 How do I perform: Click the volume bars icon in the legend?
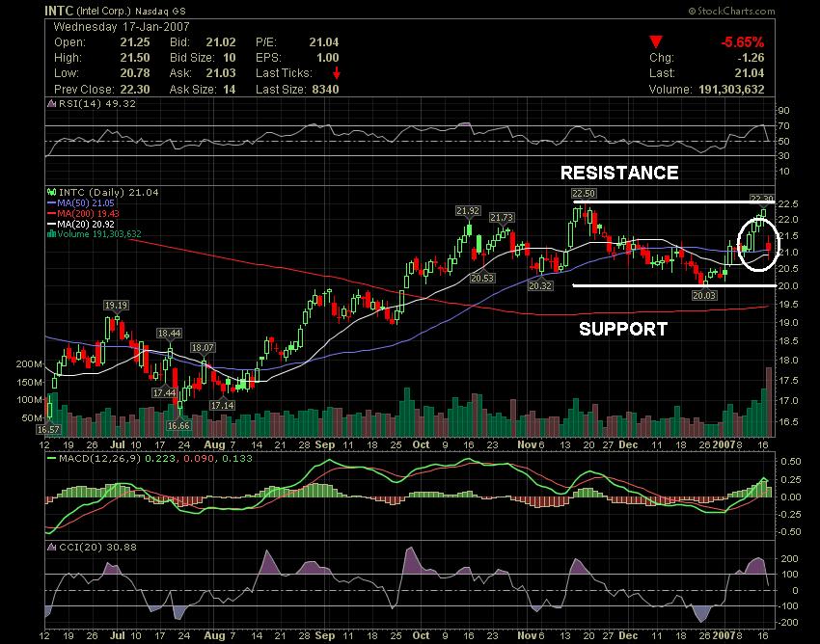tap(51, 233)
